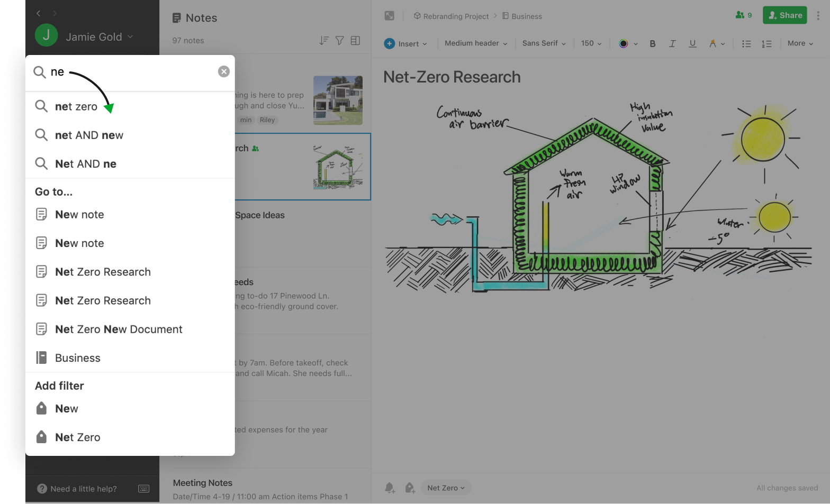The height and width of the screenshot is (504, 830).
Task: Go back with the left arrow
Action: [38, 13]
